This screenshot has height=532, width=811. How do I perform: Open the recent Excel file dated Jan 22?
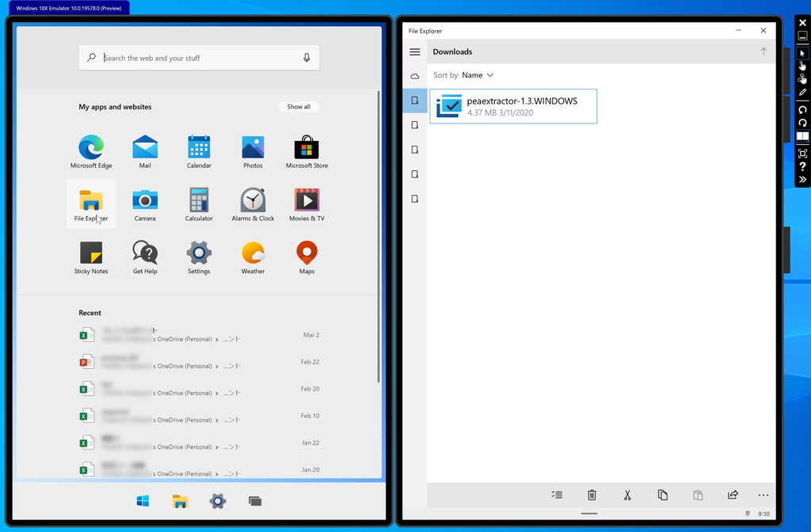click(x=199, y=443)
